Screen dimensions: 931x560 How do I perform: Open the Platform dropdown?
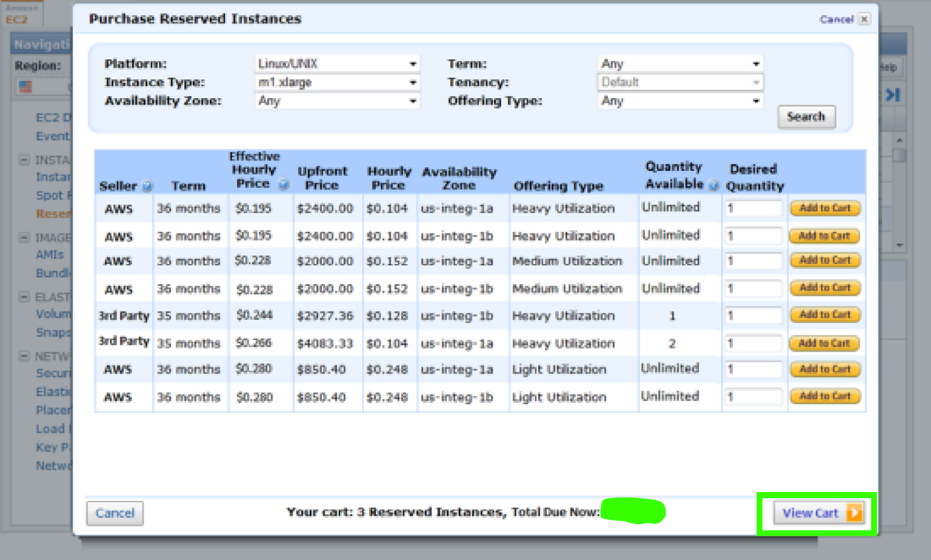338,64
